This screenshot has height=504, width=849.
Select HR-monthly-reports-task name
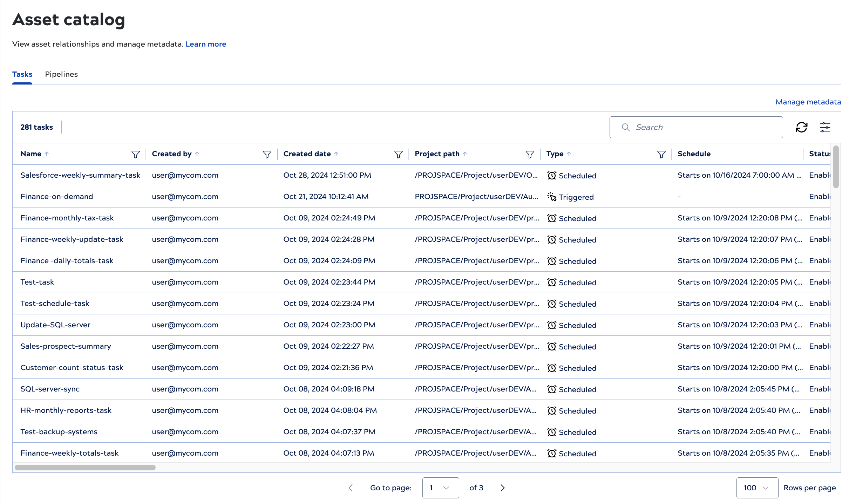pyautogui.click(x=66, y=410)
